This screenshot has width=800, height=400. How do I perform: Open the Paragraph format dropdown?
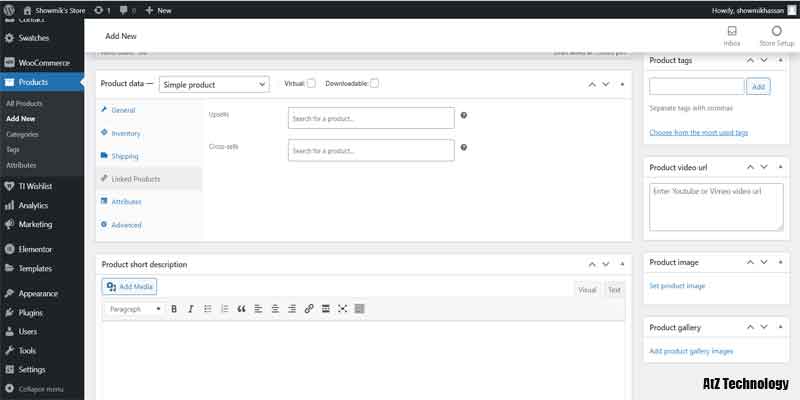134,309
